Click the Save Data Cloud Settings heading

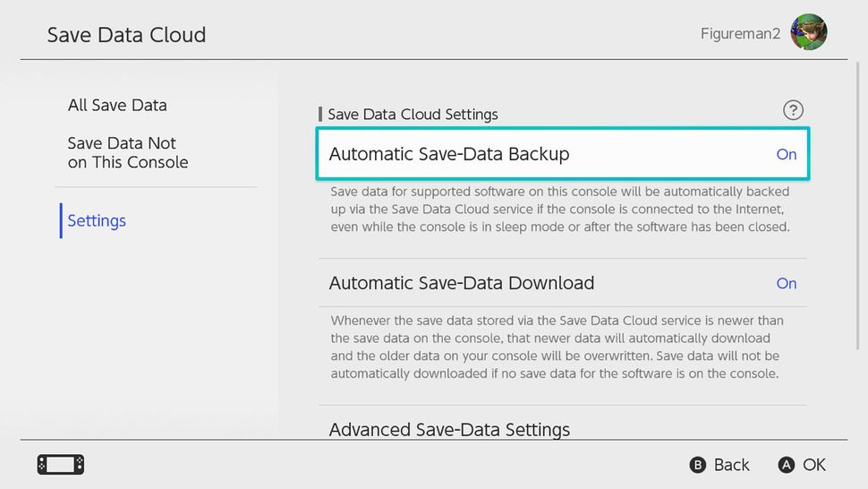pos(413,115)
